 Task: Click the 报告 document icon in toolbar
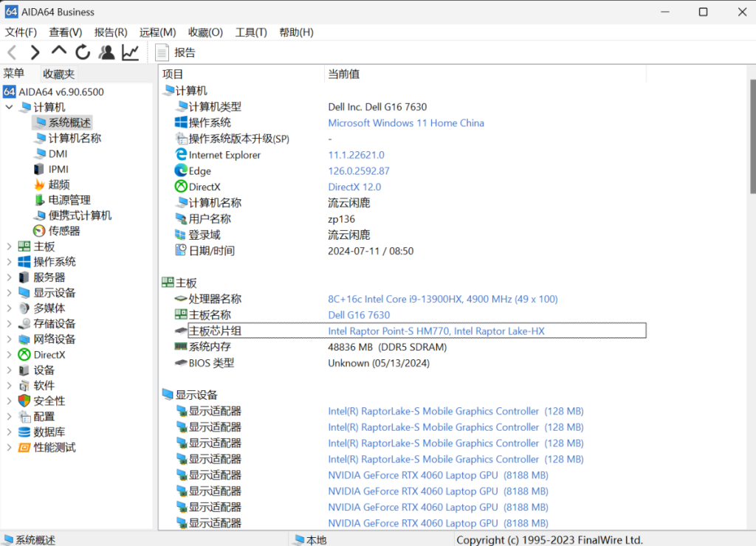click(x=162, y=52)
